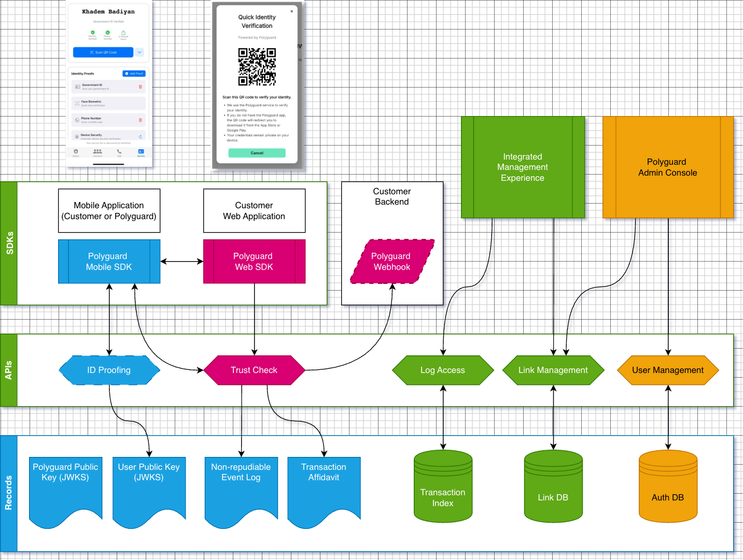Close the verification popup with the X
743x560 pixels.
point(291,11)
